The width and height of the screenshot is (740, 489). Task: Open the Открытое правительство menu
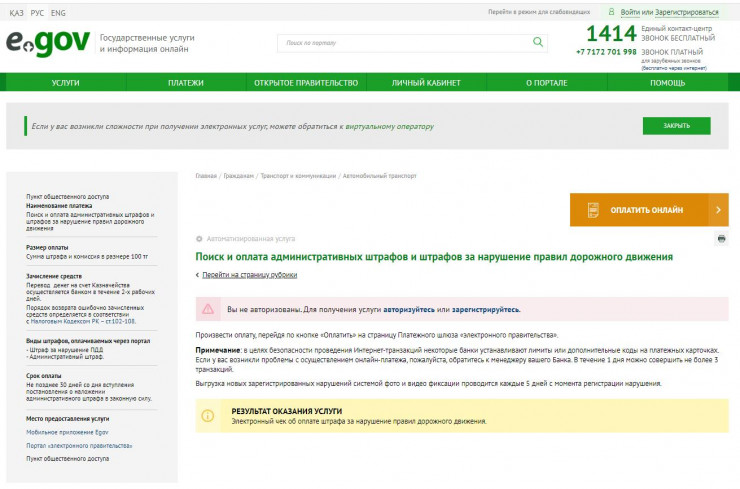pyautogui.click(x=306, y=83)
